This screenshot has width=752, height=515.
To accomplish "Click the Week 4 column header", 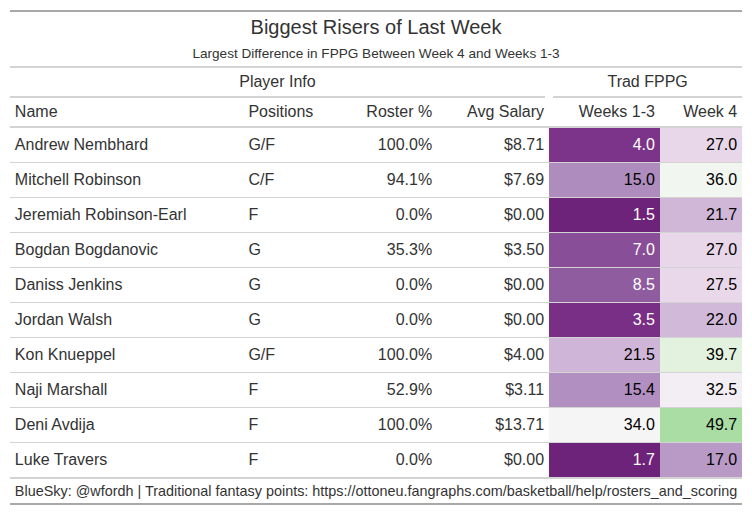I will (710, 112).
